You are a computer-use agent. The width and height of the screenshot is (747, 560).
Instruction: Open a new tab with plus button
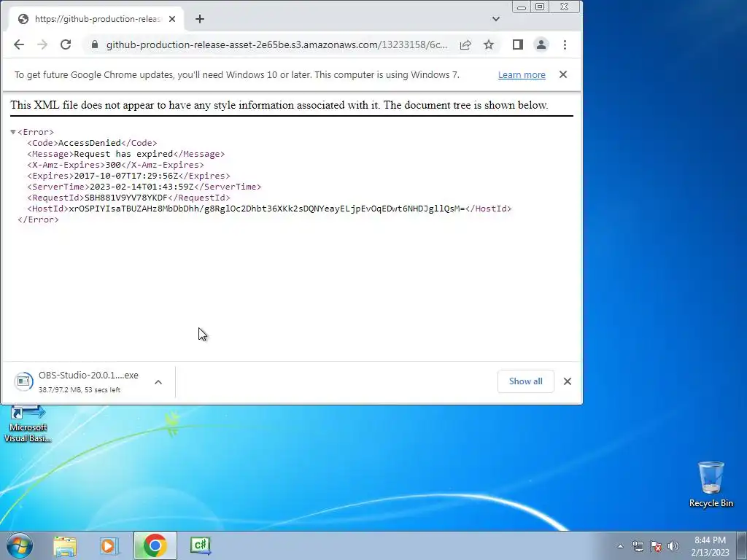[200, 19]
